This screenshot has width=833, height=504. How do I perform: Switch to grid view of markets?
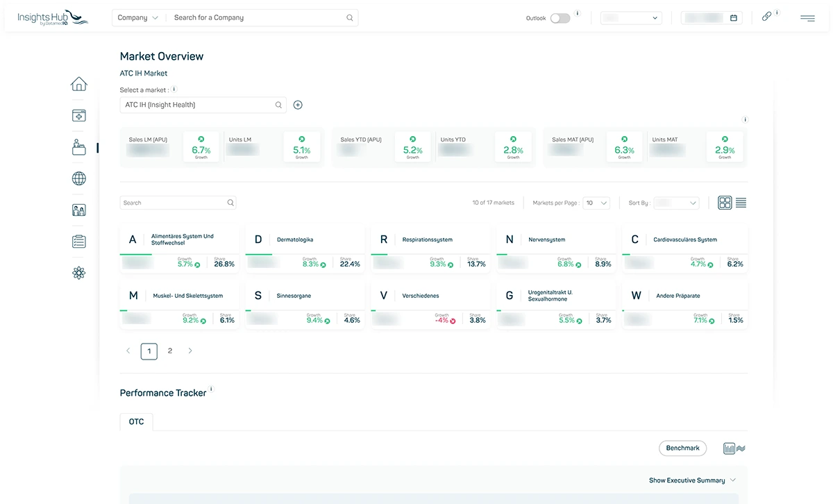point(725,203)
